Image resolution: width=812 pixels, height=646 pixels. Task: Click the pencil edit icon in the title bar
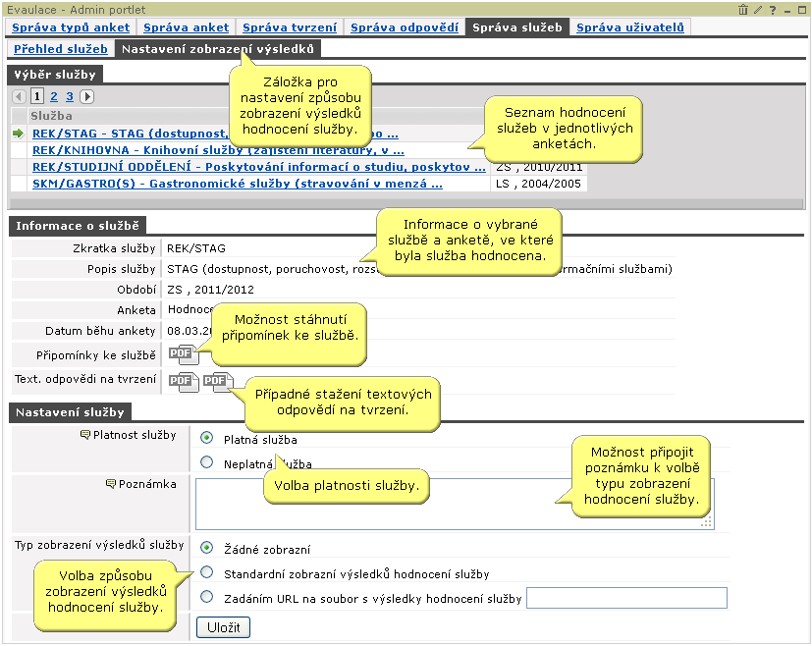758,10
